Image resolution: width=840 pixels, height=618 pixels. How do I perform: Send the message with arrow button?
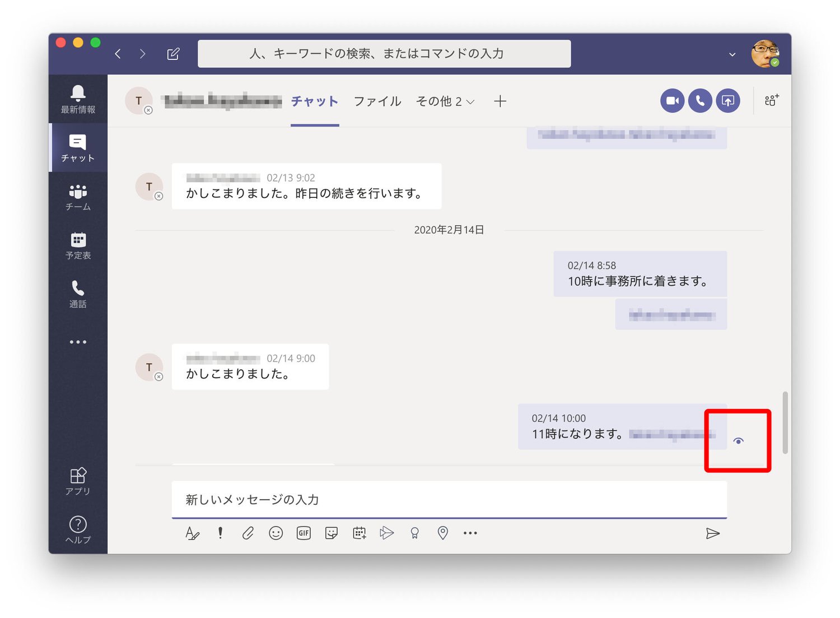coord(712,533)
